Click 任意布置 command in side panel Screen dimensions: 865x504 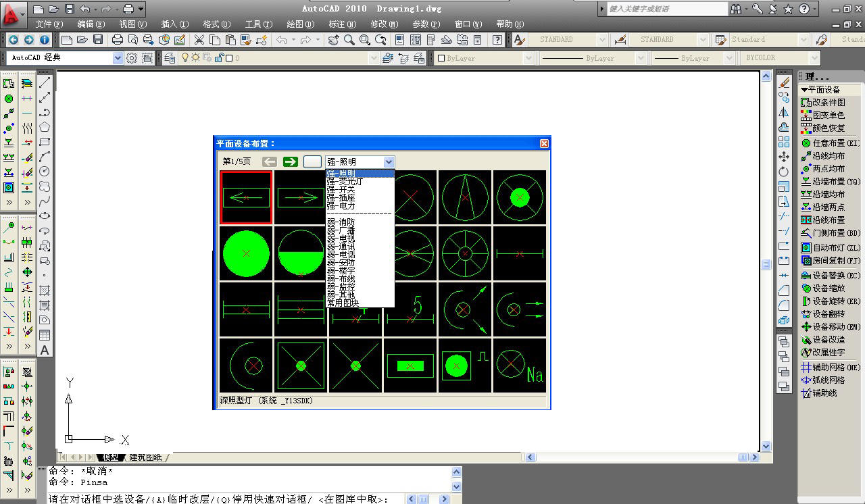click(x=831, y=143)
